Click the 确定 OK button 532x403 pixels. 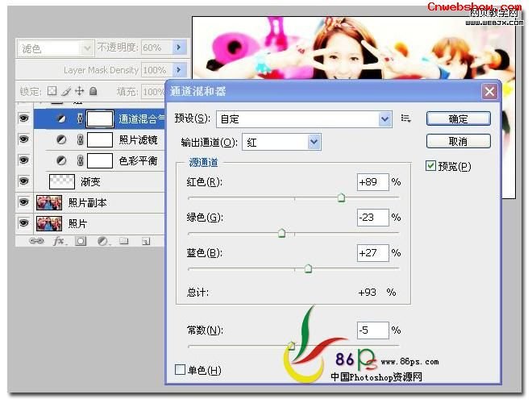pos(458,118)
